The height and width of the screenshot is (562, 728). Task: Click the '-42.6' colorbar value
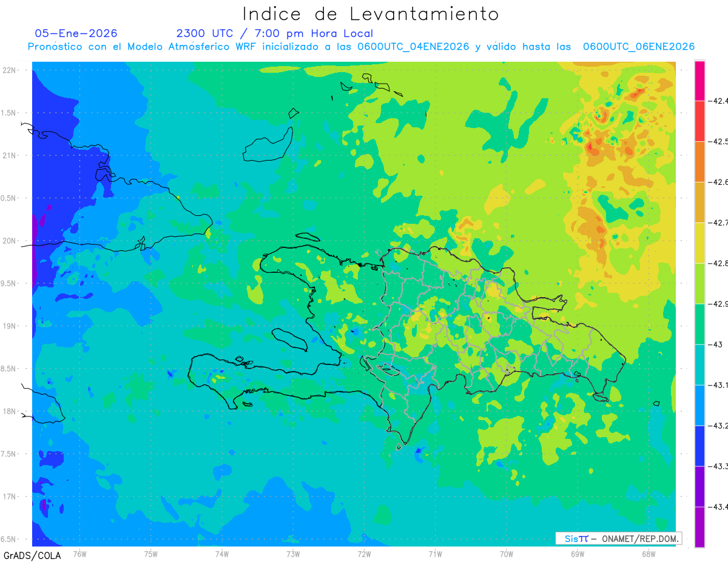coord(716,182)
